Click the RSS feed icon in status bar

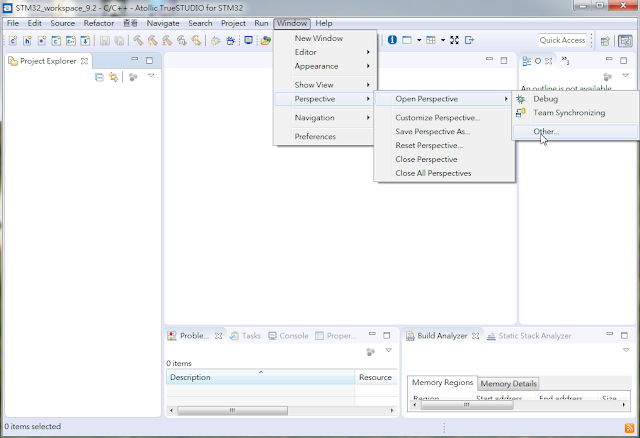pyautogui.click(x=629, y=428)
